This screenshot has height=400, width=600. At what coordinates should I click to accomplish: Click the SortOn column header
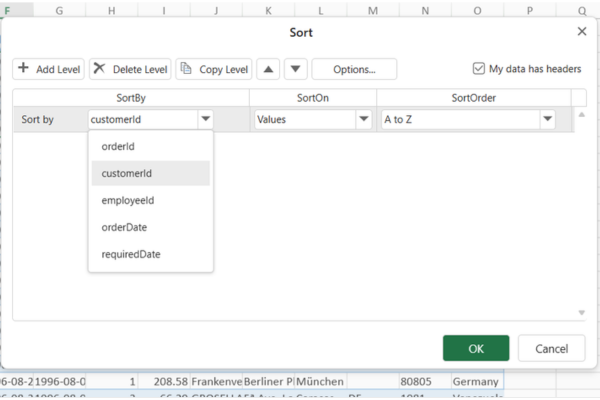[313, 98]
